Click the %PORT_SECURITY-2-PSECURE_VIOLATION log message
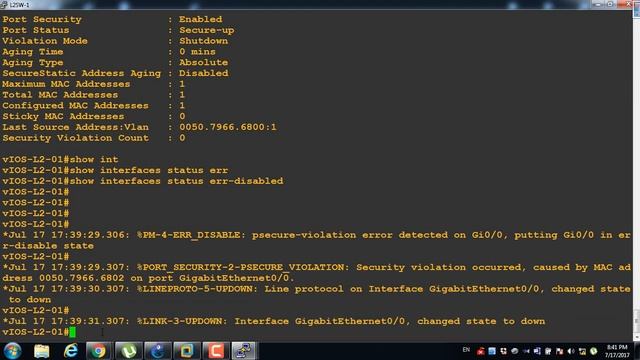 tap(316, 273)
